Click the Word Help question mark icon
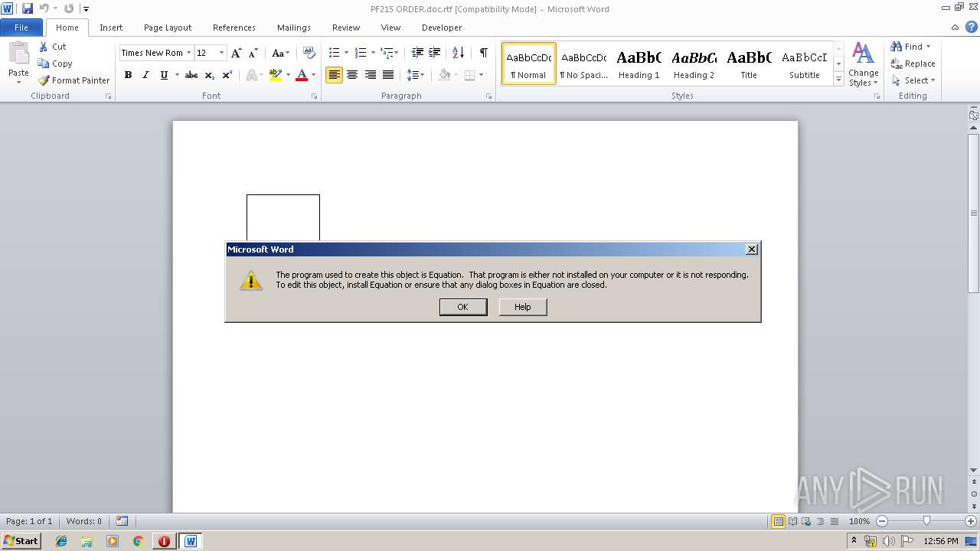 (972, 28)
